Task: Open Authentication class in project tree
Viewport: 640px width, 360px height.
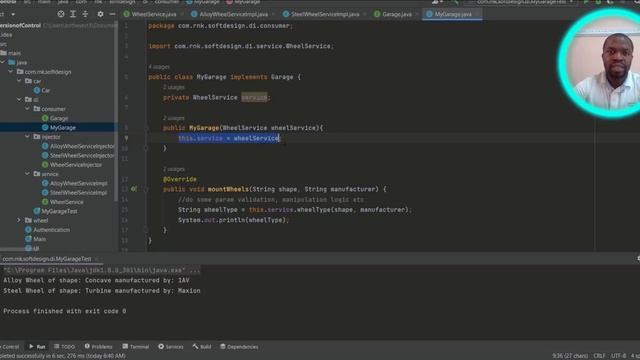Action: (x=51, y=229)
